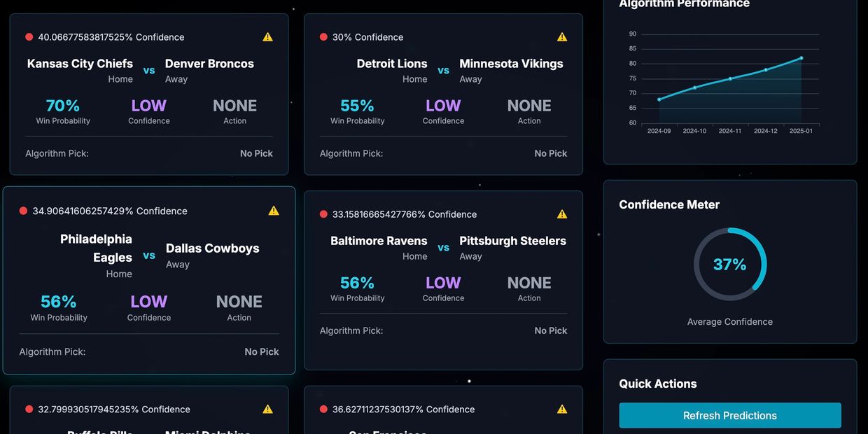Screen dimensions: 868x434
Task: Click the 70% win probability on Chiefs card
Action: [63, 106]
